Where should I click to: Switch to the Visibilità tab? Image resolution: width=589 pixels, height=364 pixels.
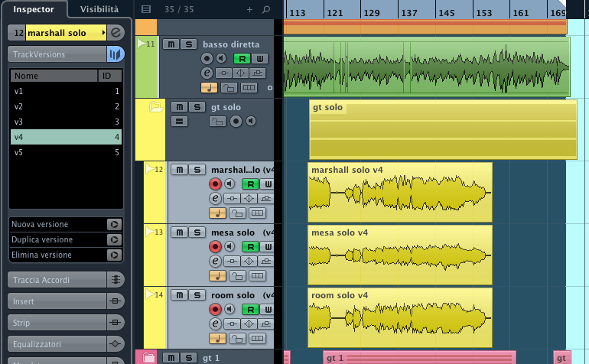point(99,9)
